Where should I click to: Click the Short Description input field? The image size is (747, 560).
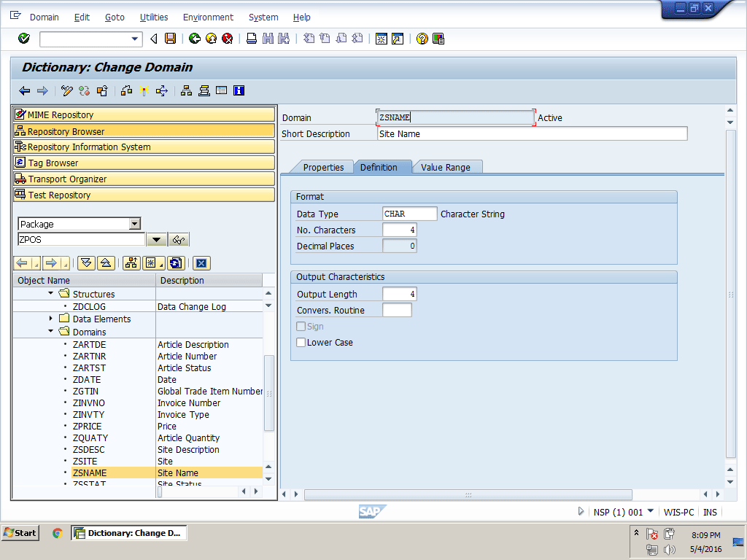(532, 133)
